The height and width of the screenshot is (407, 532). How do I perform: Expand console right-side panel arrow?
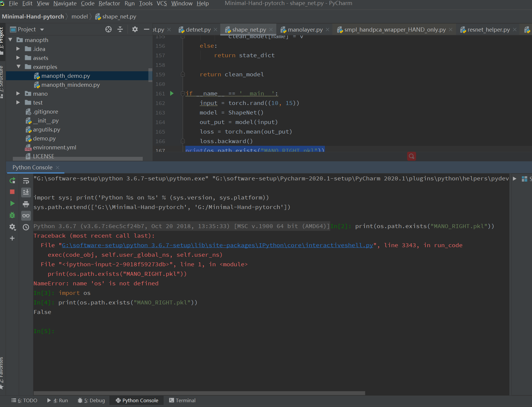(514, 179)
